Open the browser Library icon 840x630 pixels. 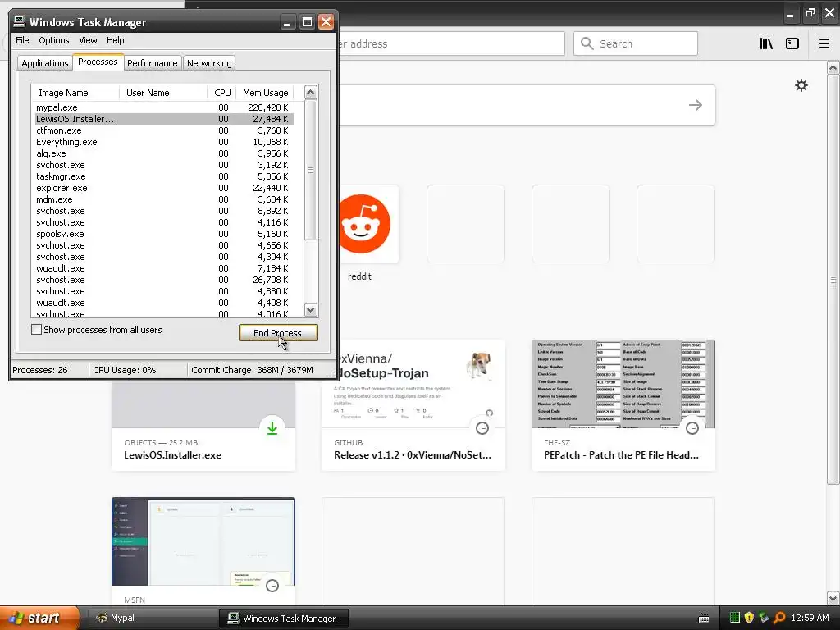766,44
